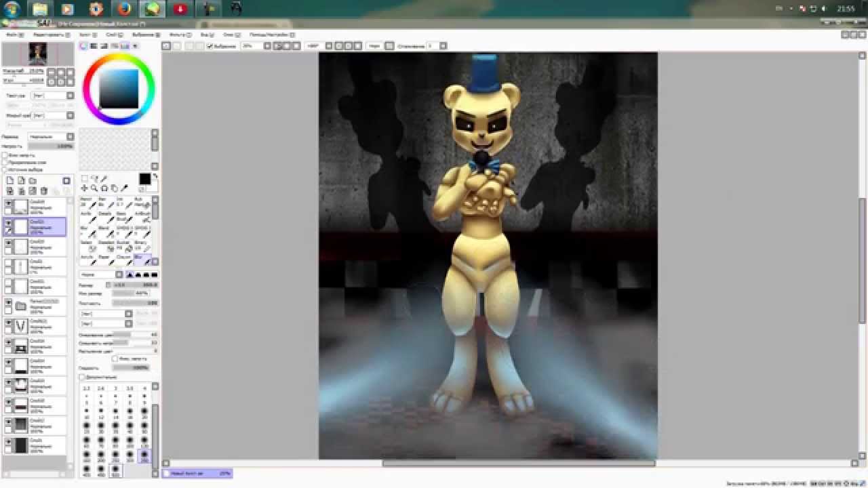This screenshot has height=488, width=868.
Task: Enable selection source checkbox
Action: pyautogui.click(x=5, y=169)
